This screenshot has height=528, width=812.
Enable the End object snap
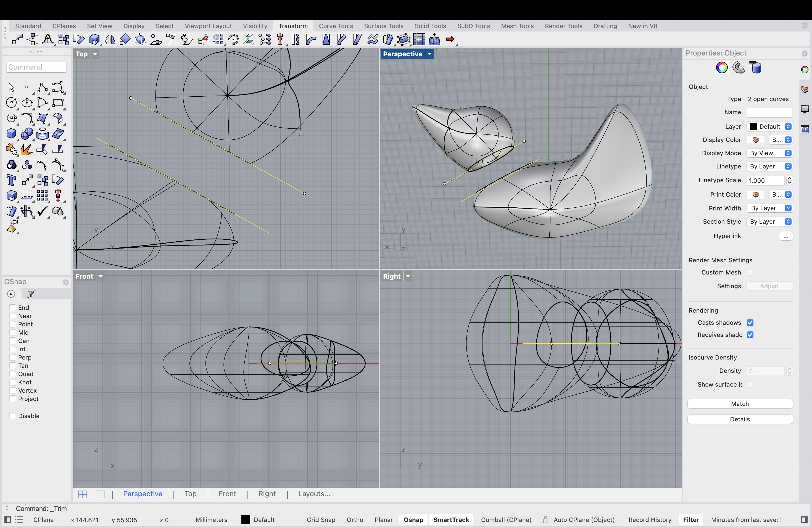coord(13,308)
